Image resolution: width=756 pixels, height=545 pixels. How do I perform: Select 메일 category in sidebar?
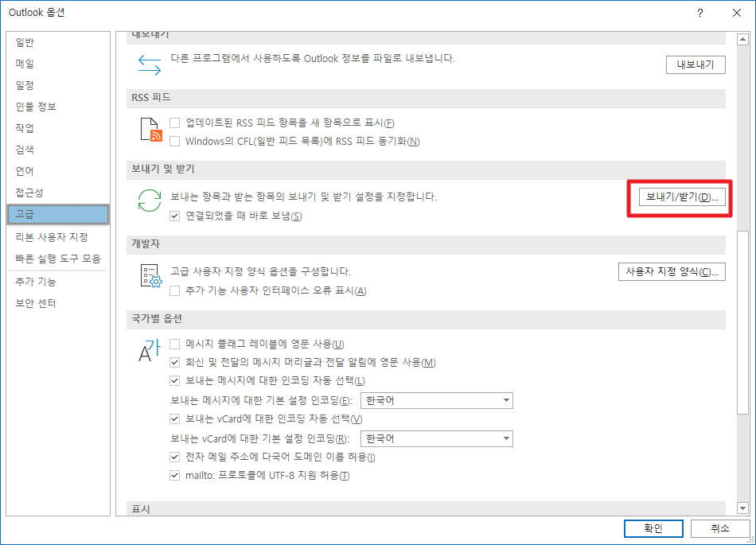coord(58,64)
